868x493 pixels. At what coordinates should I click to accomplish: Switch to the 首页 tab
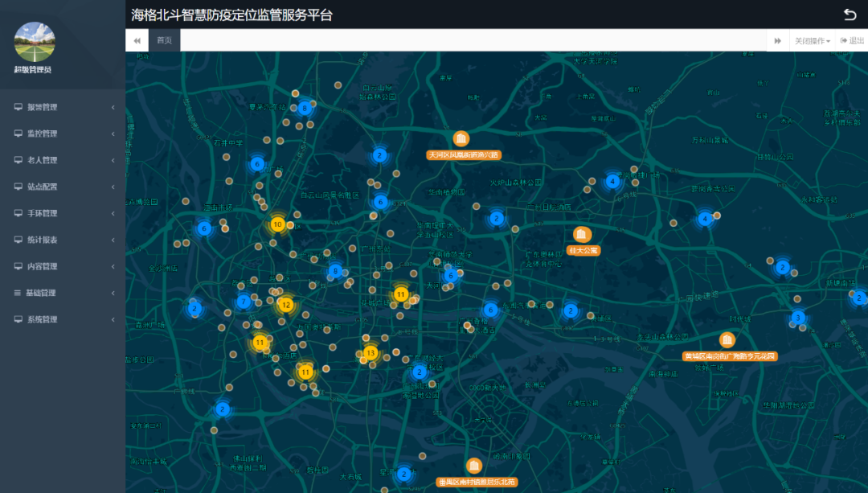point(164,40)
